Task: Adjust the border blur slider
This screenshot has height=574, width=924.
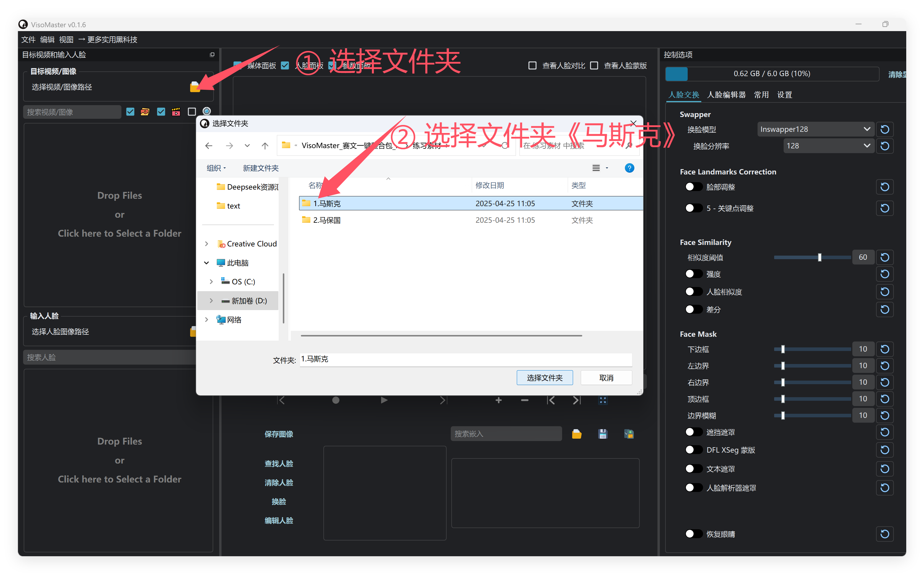Action: coord(812,415)
